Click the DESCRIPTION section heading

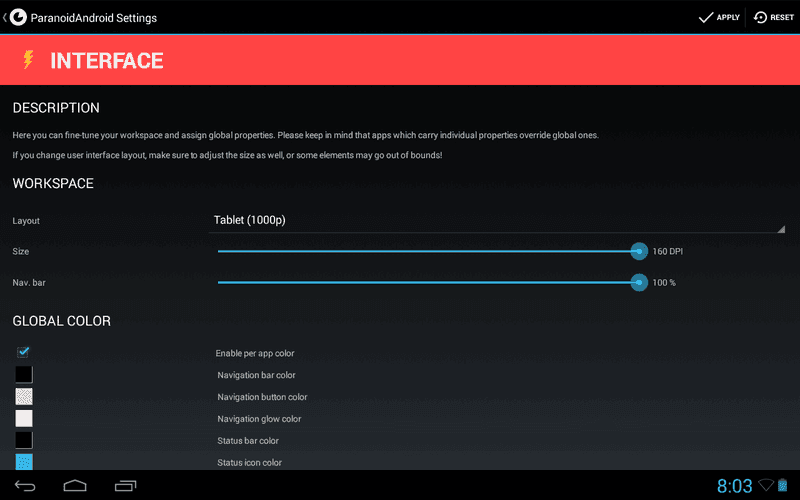[x=56, y=108]
